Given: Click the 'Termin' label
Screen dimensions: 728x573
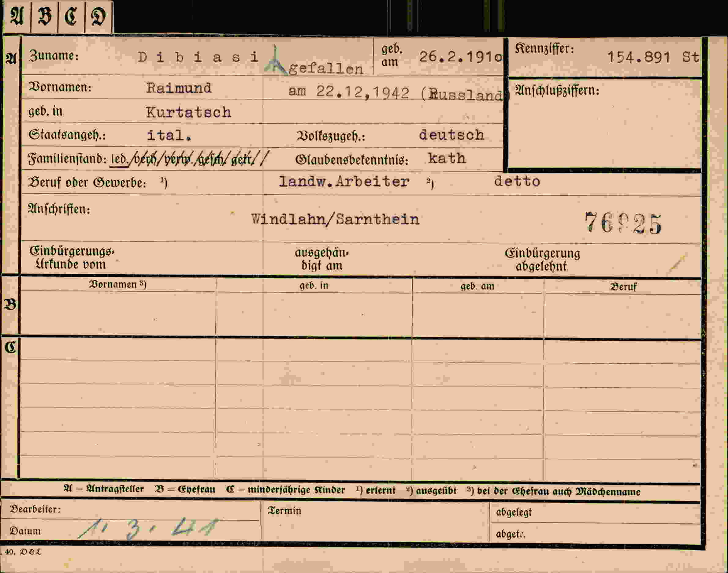Looking at the screenshot, I should (x=284, y=511).
